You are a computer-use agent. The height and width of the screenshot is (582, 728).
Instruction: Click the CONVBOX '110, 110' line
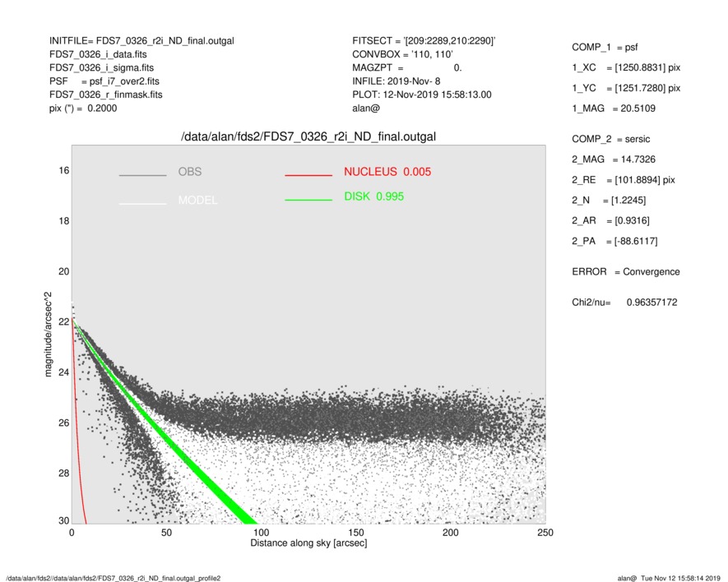click(402, 54)
